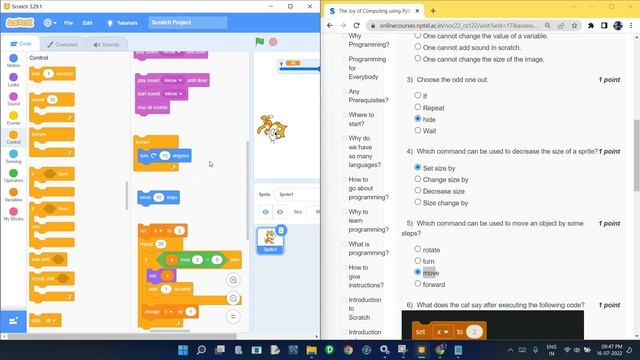Click the Scratch logo in the menu bar

tap(20, 23)
